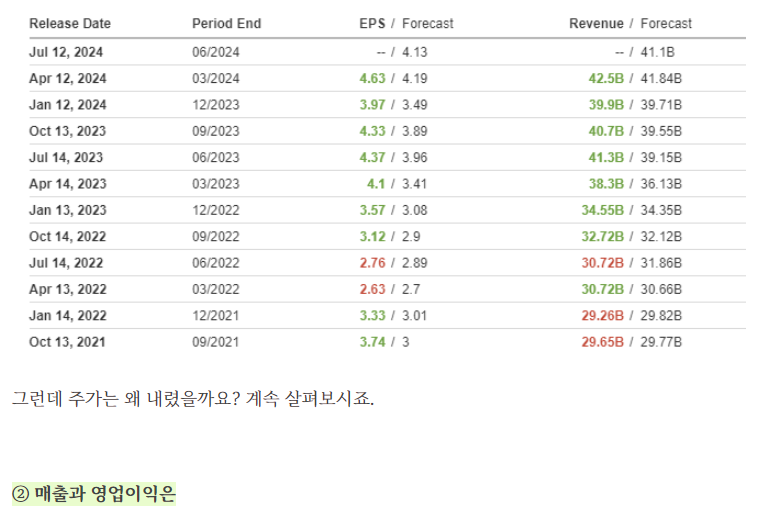The image size is (767, 523).
Task: Click the Release Date column header
Action: pos(70,23)
